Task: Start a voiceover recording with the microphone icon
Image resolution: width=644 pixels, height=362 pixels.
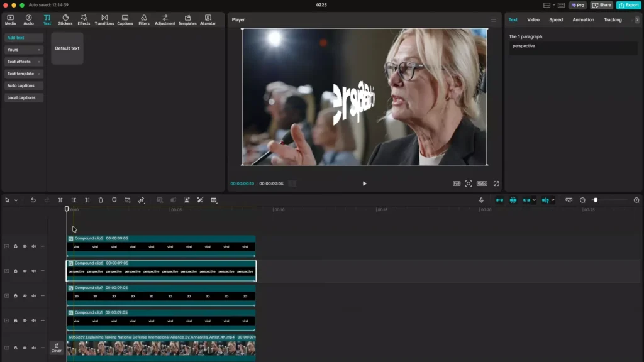Action: 481,200
